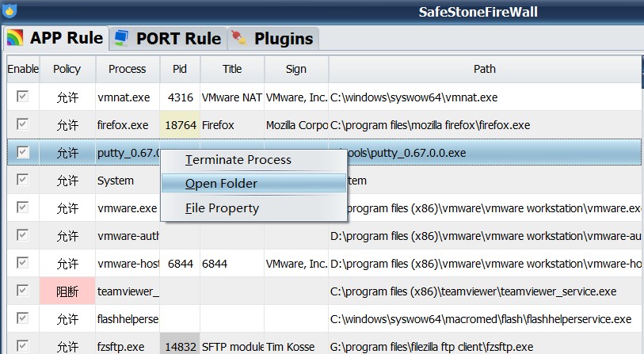Image resolution: width=644 pixels, height=354 pixels.
Task: Toggle Enable checkbox for vmware-host row
Action: click(23, 263)
